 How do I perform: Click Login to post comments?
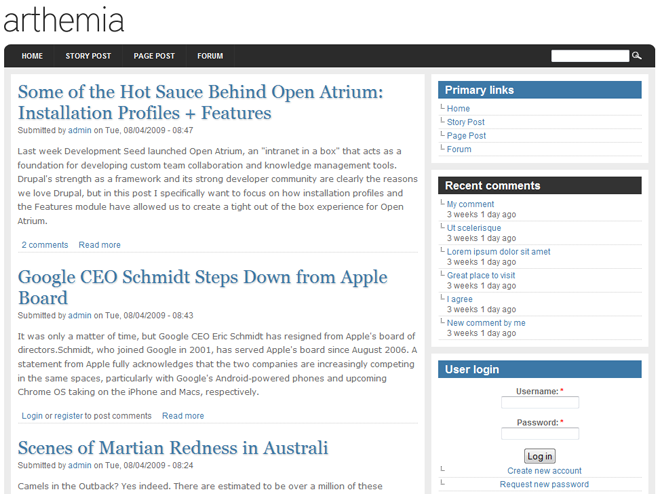(x=32, y=416)
